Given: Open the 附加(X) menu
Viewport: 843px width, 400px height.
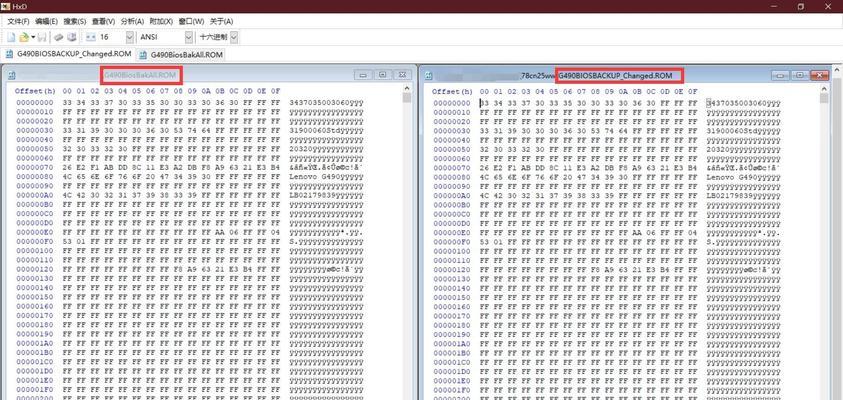Looking at the screenshot, I should (161, 22).
